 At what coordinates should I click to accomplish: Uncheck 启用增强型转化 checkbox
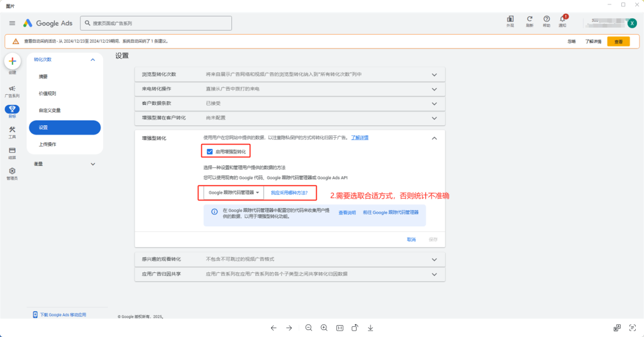[210, 152]
